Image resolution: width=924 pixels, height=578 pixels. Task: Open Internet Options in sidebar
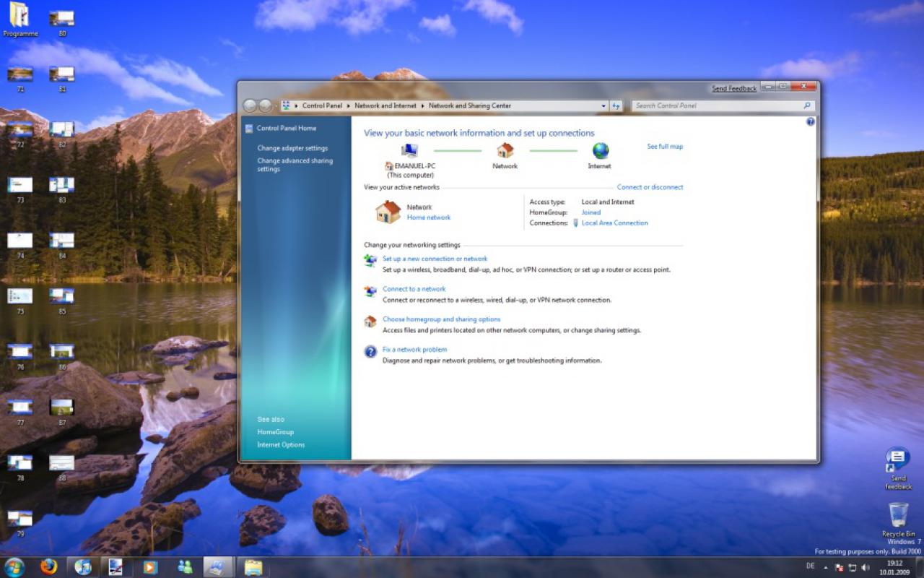[281, 445]
